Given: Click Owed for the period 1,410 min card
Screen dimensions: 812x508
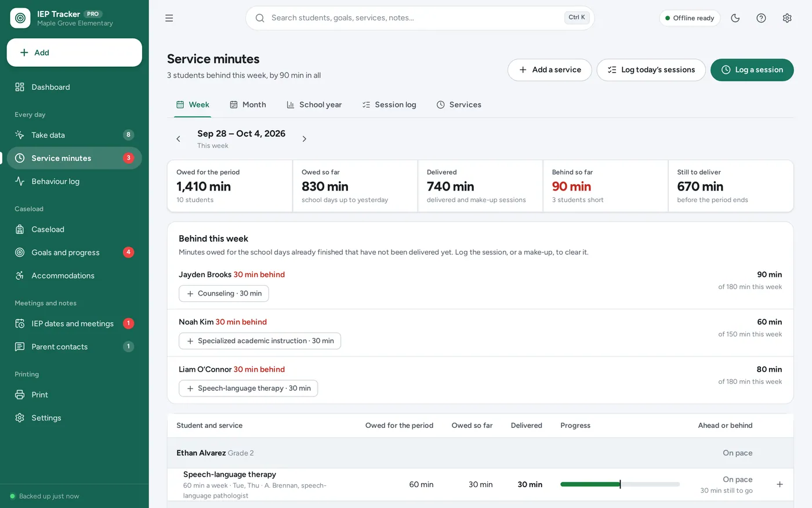Looking at the screenshot, I should [230, 186].
